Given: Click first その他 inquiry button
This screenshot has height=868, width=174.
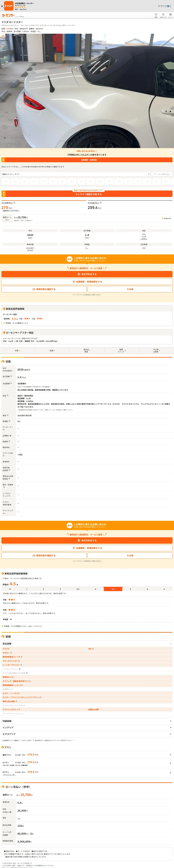Looking at the screenshot, I should coord(130,289).
